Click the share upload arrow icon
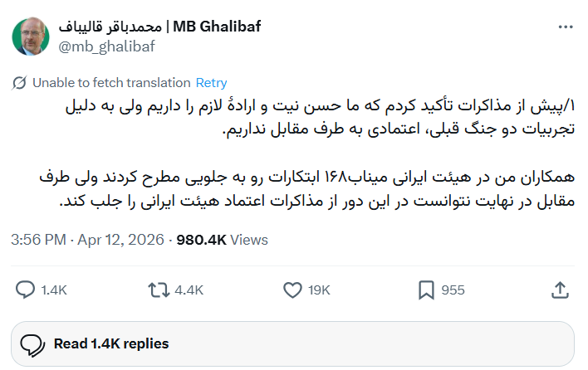The height and width of the screenshot is (370, 588). pos(560,290)
